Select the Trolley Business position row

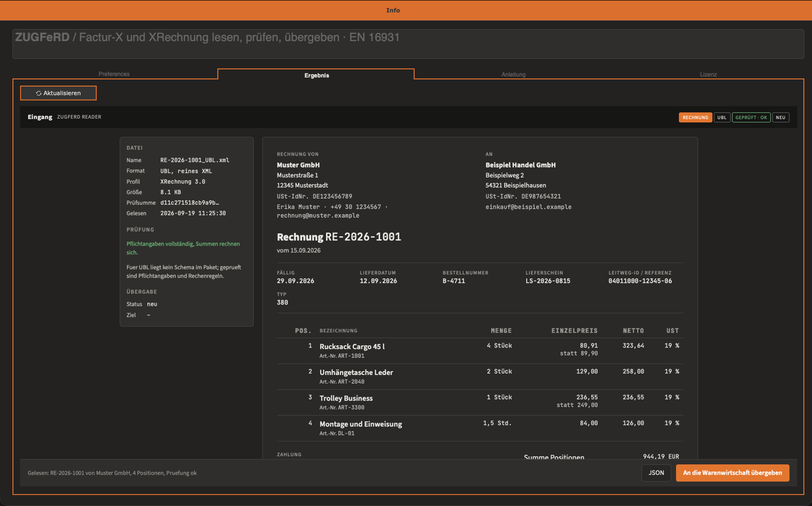480,403
